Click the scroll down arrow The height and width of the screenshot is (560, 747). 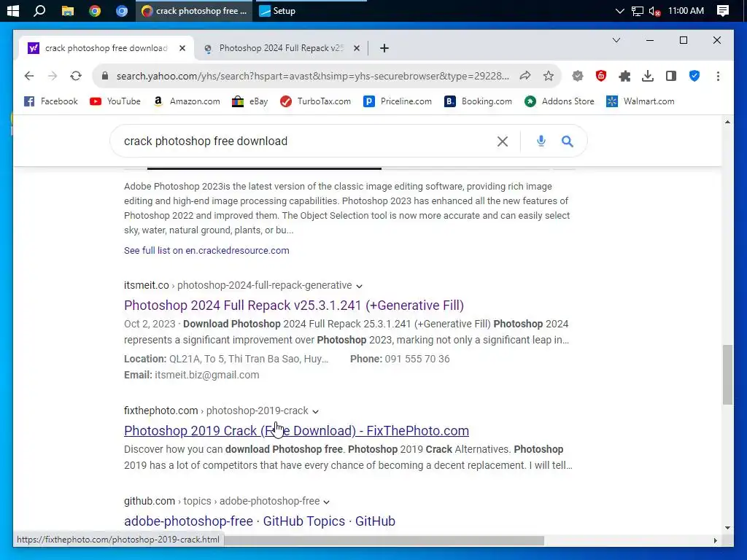[727, 528]
